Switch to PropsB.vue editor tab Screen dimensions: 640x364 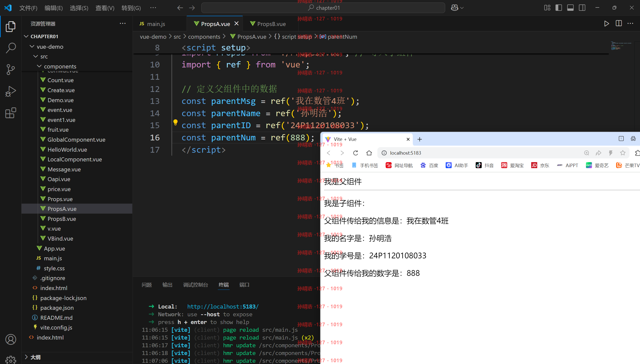(x=271, y=24)
